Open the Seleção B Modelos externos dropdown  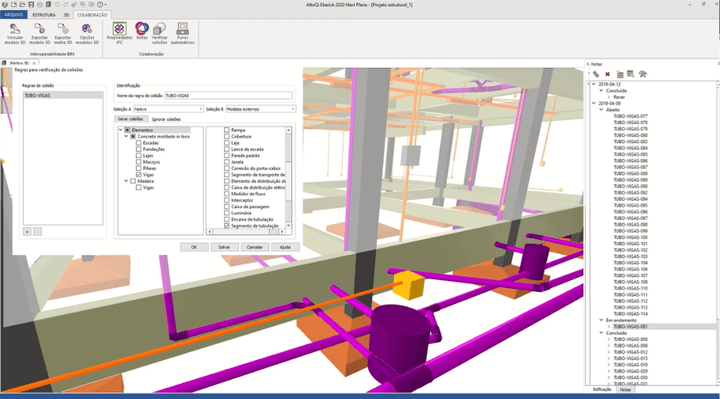tap(261, 109)
